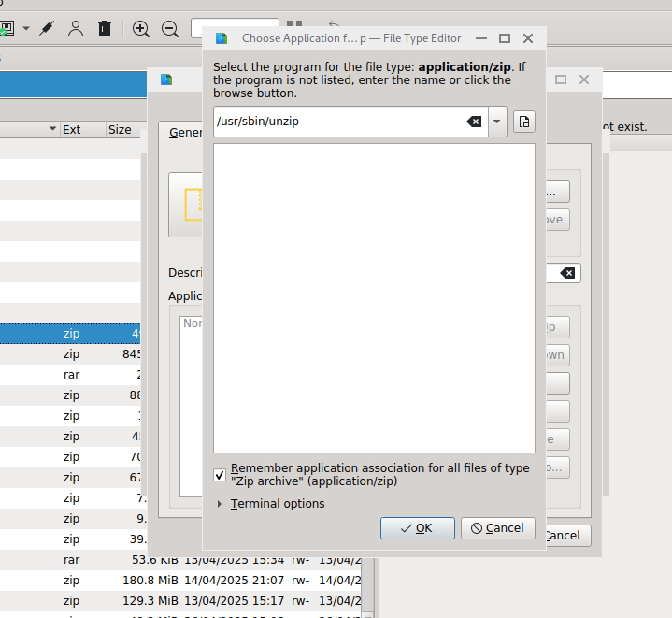This screenshot has height=618, width=672.
Task: Confirm with the OK button
Action: [x=418, y=528]
